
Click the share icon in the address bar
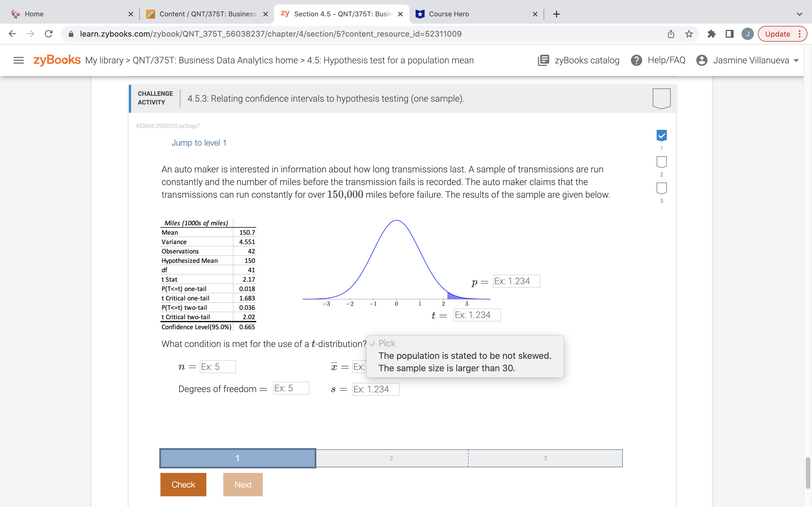pyautogui.click(x=670, y=34)
